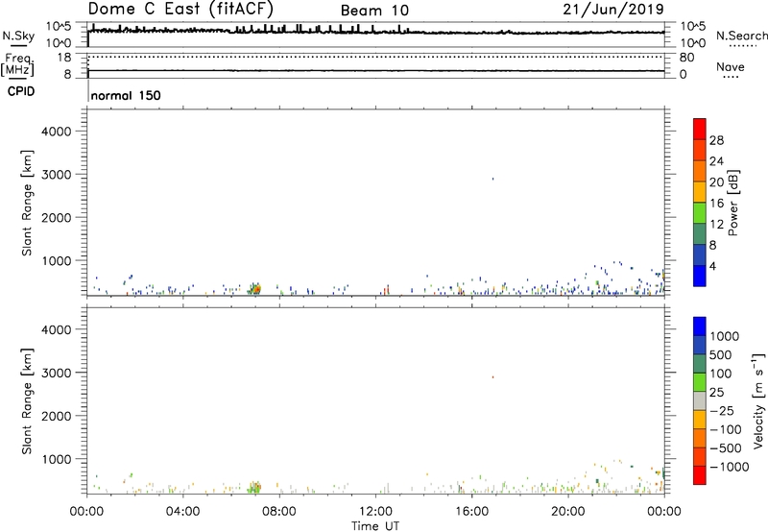Click the red bottom segment of Velocity colorbar

[x=700, y=475]
